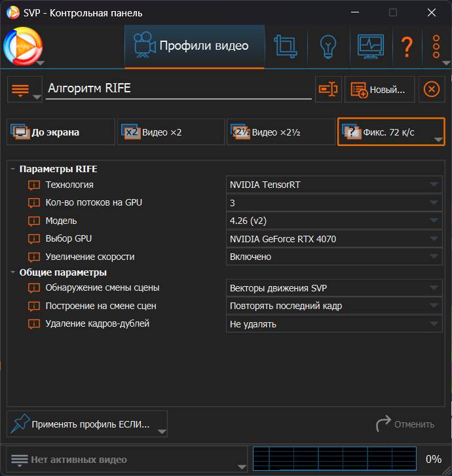The width and height of the screenshot is (452, 476).
Task: Click the SVP logo main menu icon
Action: 24,46
